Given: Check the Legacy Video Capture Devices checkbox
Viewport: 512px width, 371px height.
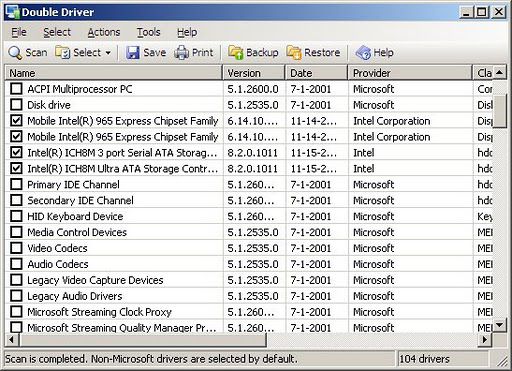Looking at the screenshot, I should click(16, 280).
